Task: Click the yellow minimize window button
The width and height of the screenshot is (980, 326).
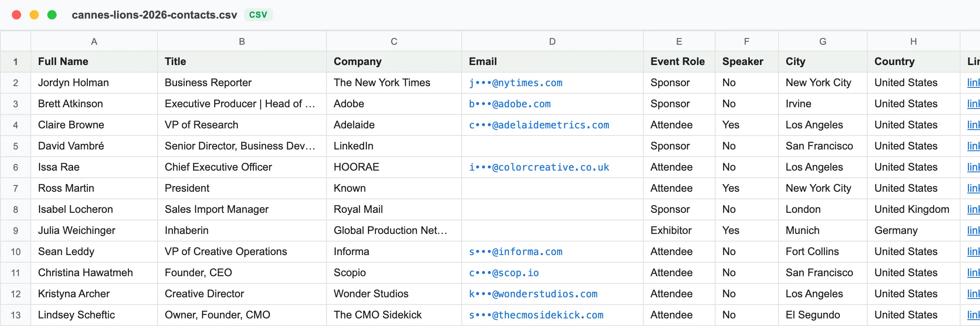Action: click(34, 15)
